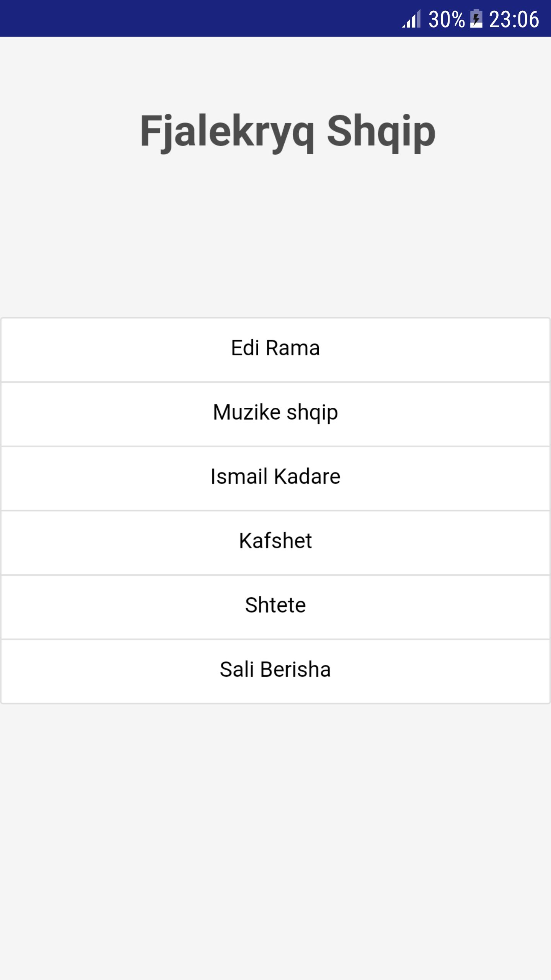Screen dimensions: 551x980
Task: Start the Shtete category
Action: (275, 606)
